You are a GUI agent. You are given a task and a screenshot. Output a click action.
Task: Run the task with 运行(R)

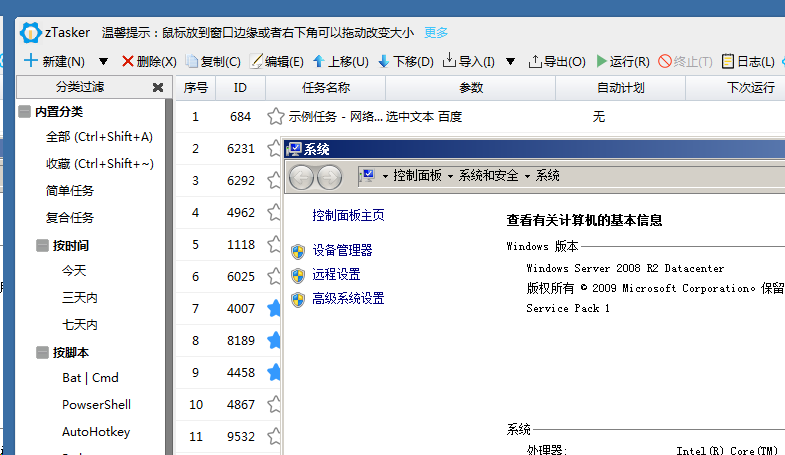click(623, 61)
